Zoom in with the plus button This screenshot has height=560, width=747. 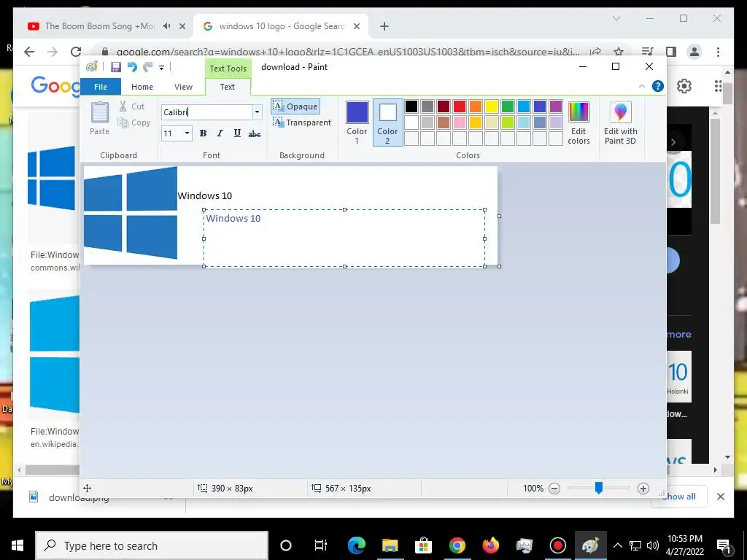[x=643, y=489]
